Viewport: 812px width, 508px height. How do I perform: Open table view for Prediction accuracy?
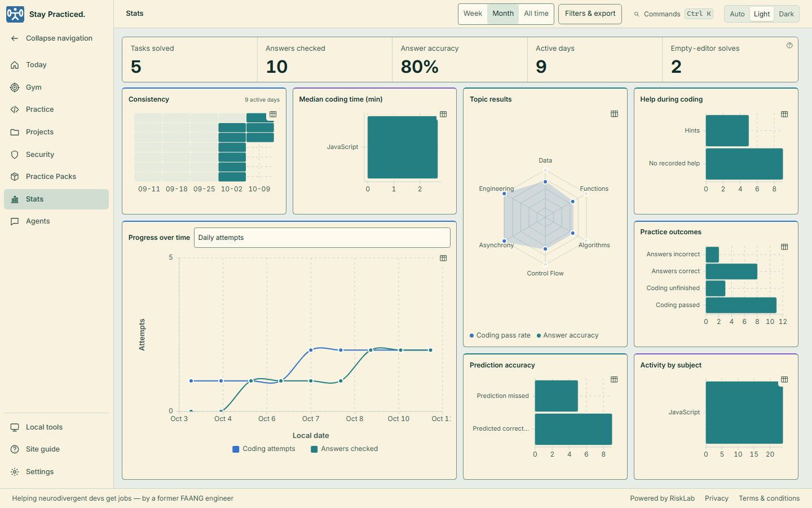[x=614, y=379]
